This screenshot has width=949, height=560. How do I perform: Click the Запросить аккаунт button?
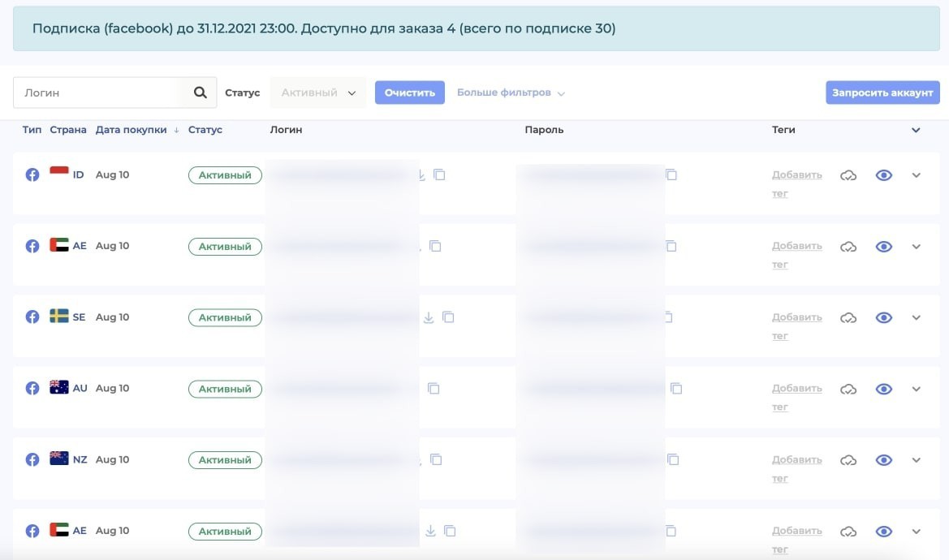(x=882, y=93)
